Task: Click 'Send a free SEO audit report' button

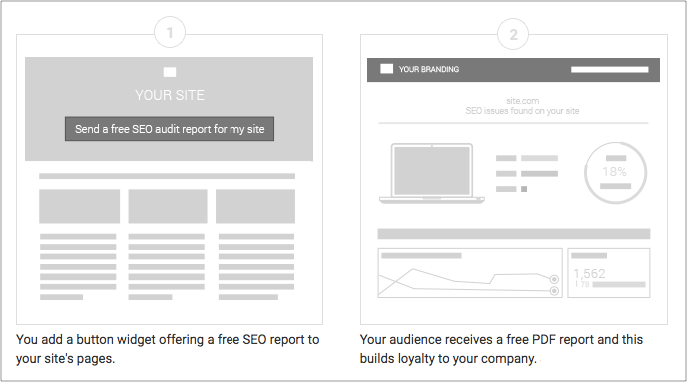Action: (169, 129)
